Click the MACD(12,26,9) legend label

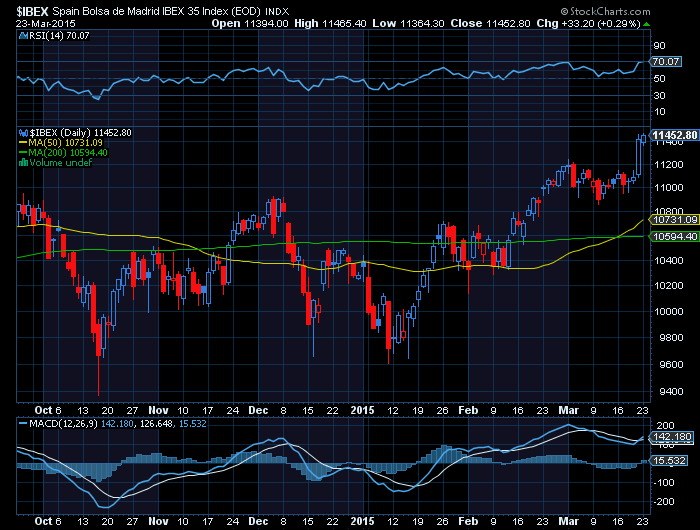63,424
